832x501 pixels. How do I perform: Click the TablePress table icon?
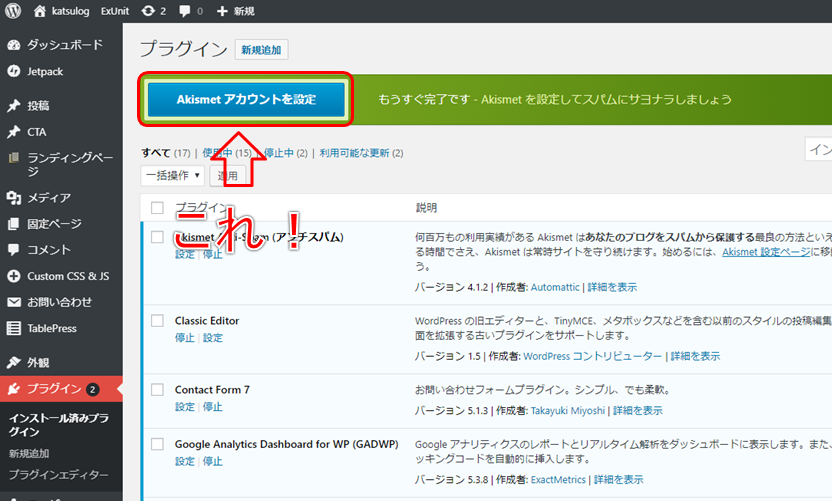[14, 328]
